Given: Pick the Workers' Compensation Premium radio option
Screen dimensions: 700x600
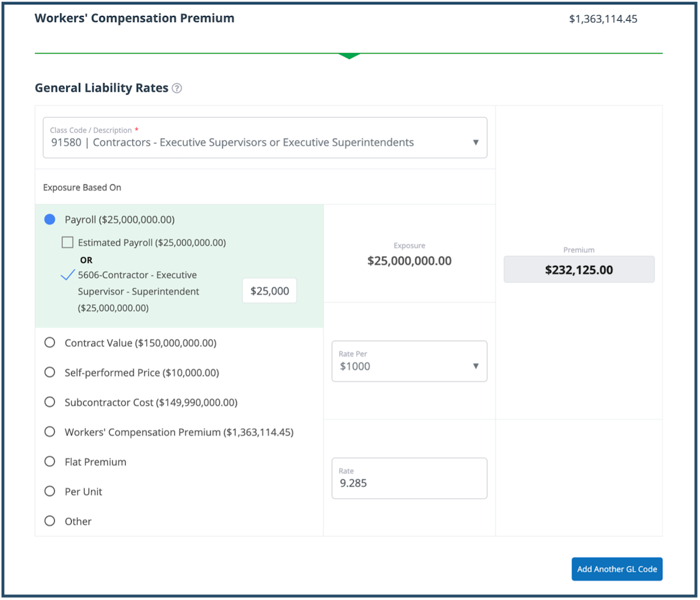Looking at the screenshot, I should [50, 432].
